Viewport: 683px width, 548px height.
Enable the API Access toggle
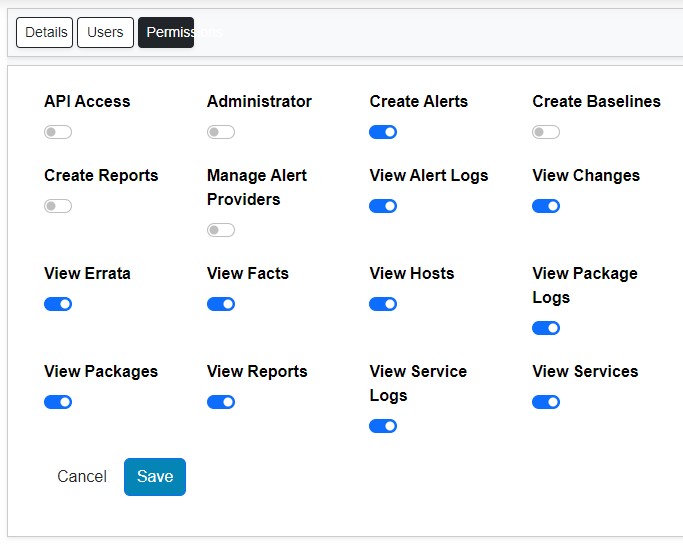[58, 132]
